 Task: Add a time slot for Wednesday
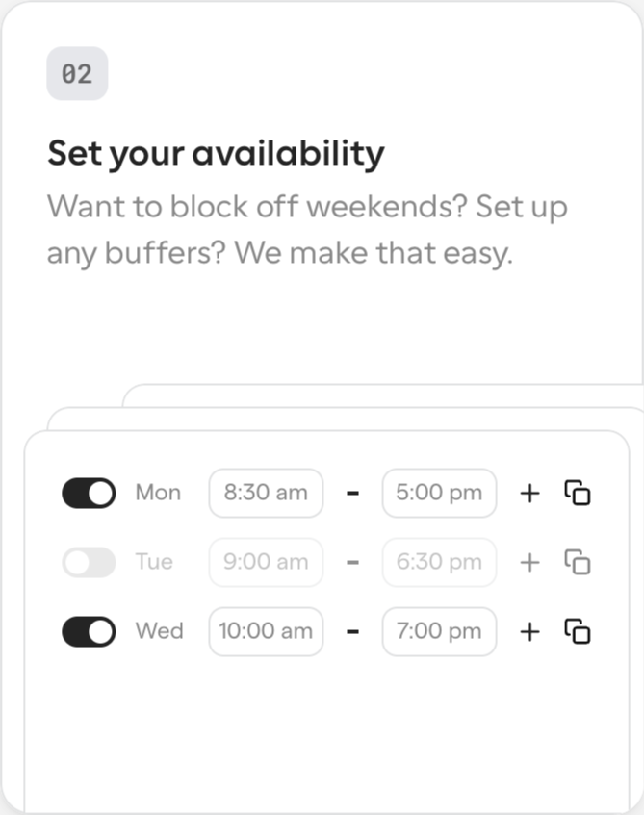pyautogui.click(x=529, y=631)
